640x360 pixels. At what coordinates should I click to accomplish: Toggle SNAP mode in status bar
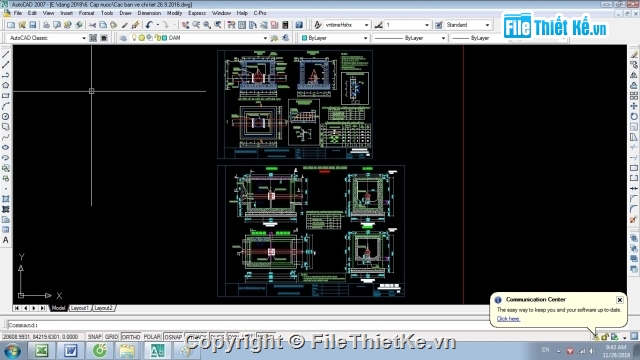(x=94, y=337)
